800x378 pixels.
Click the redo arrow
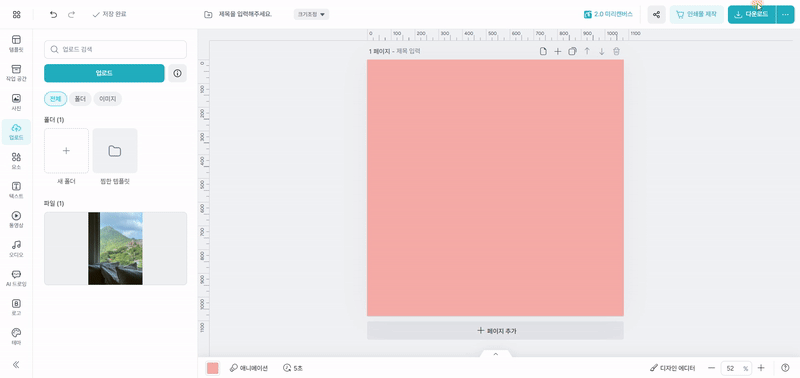[71, 14]
